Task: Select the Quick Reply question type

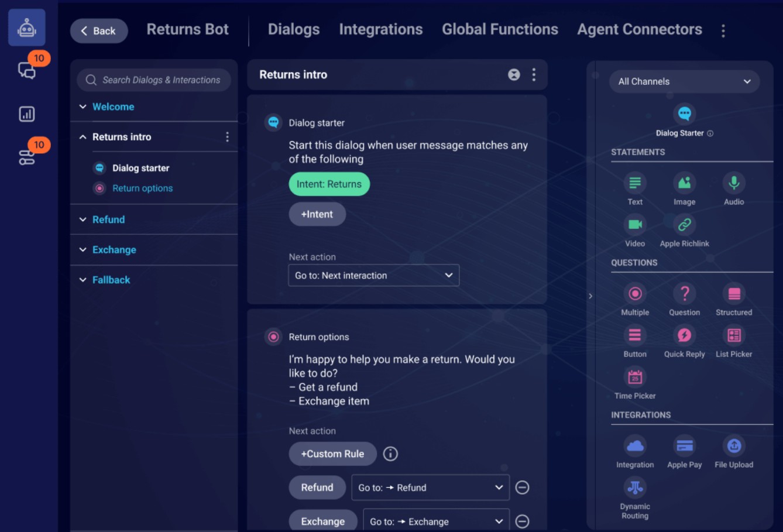Action: tap(684, 335)
